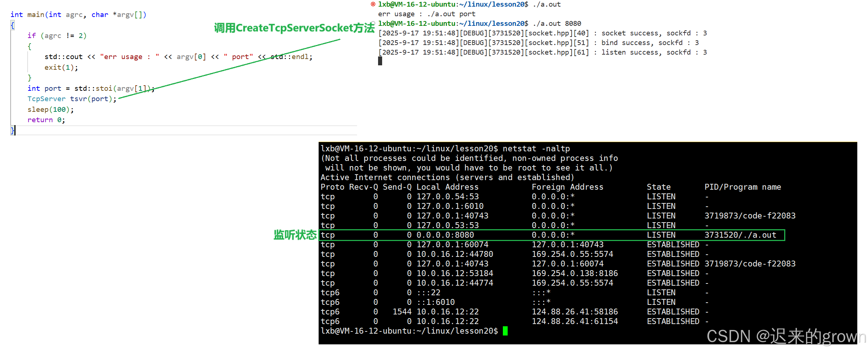Click the 'int main(int agrc, char *argv[])' line
Screen dimensions: 868x351
[x=78, y=15]
